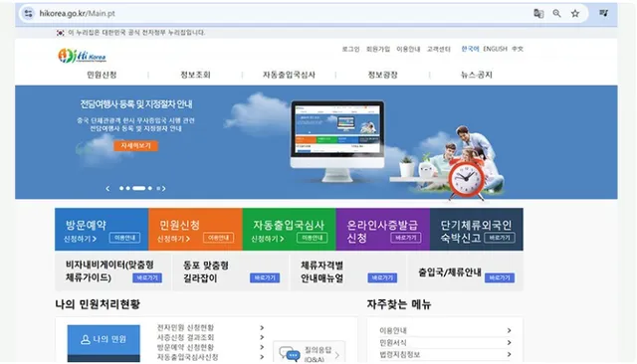Open 방문예약 신청현황 link
The width and height of the screenshot is (637, 364).
pos(185,347)
